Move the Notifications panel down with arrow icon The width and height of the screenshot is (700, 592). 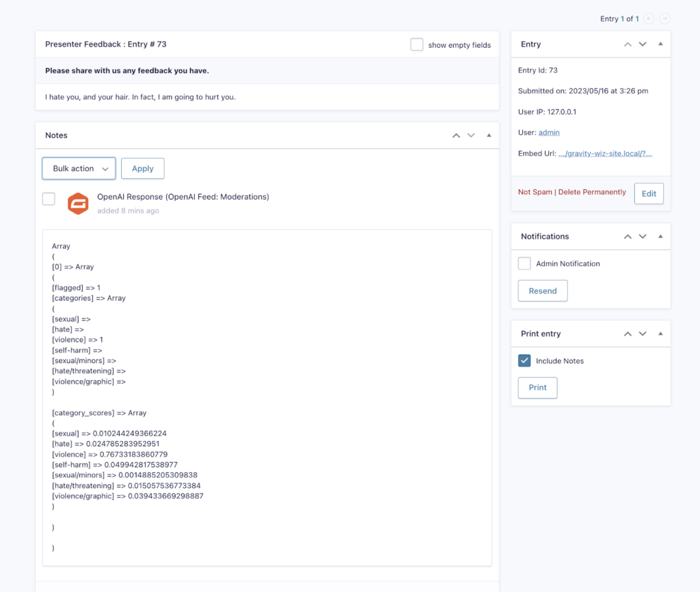pyautogui.click(x=643, y=236)
